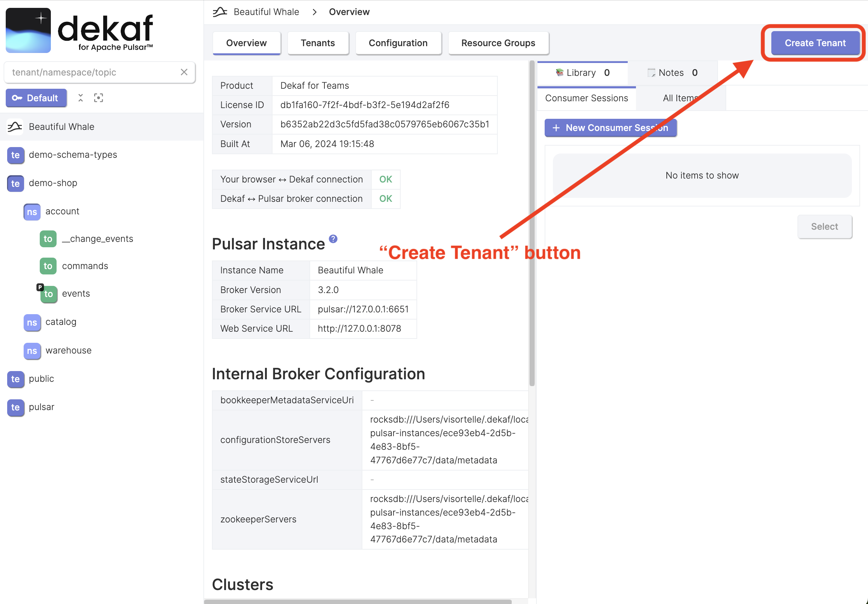Viewport: 868px width, 604px height.
Task: Click the account namespace icon
Action: (x=32, y=211)
